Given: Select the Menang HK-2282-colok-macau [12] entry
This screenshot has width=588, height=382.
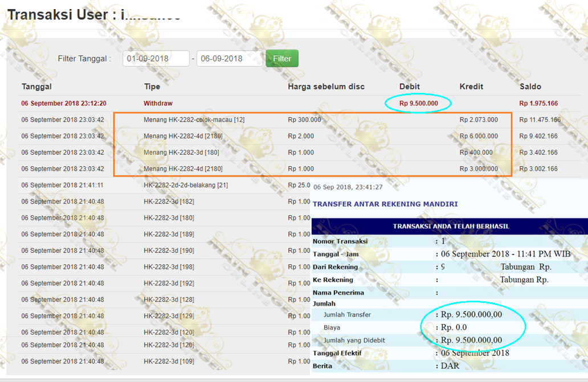Looking at the screenshot, I should click(194, 120).
